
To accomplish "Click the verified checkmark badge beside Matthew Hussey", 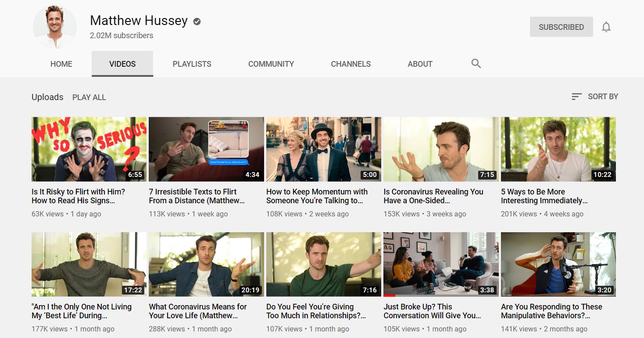I will tap(197, 21).
